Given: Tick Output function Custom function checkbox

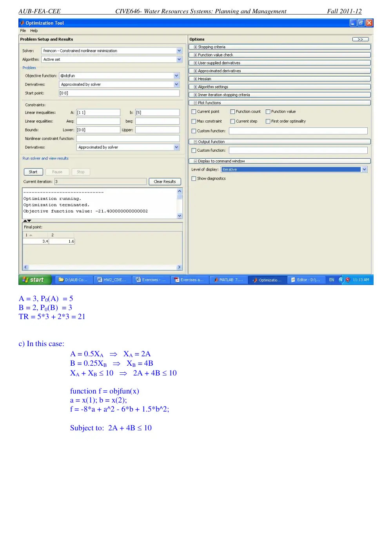Looking at the screenshot, I should [x=194, y=151].
